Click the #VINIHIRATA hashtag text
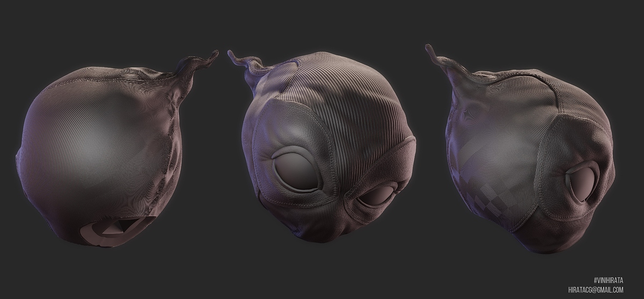644x299 pixels. click(608, 281)
